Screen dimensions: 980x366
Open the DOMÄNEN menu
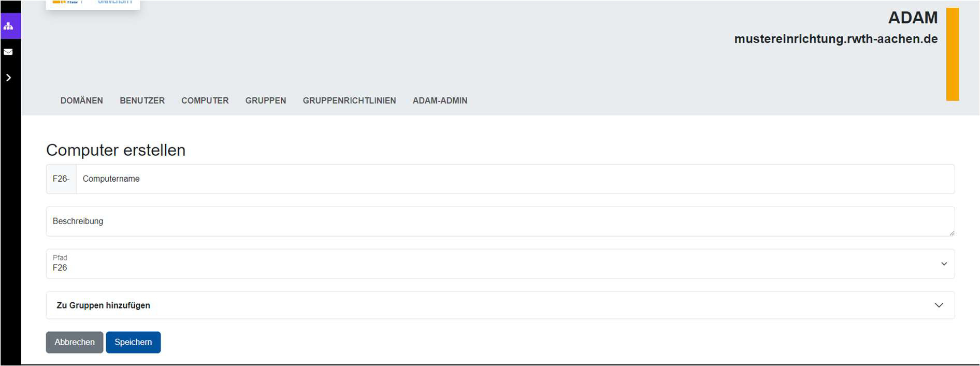[81, 100]
